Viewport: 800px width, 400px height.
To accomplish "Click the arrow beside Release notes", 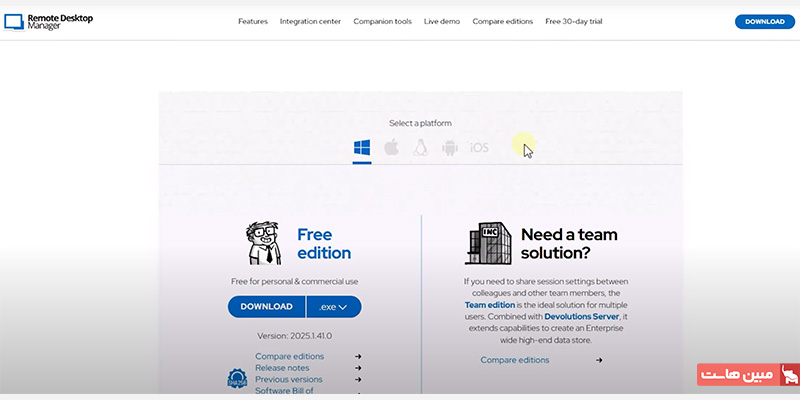I will tap(359, 368).
